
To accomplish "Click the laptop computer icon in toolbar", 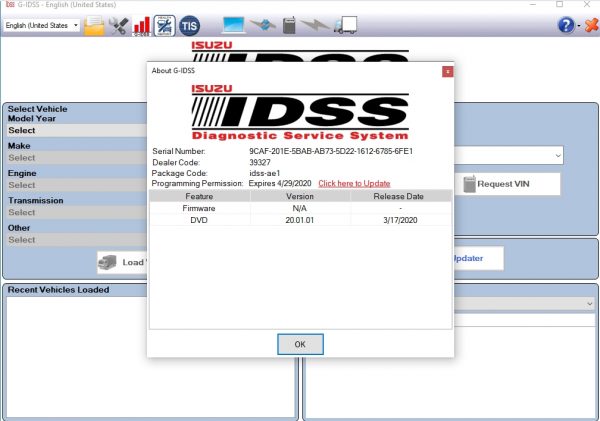I will click(234, 26).
